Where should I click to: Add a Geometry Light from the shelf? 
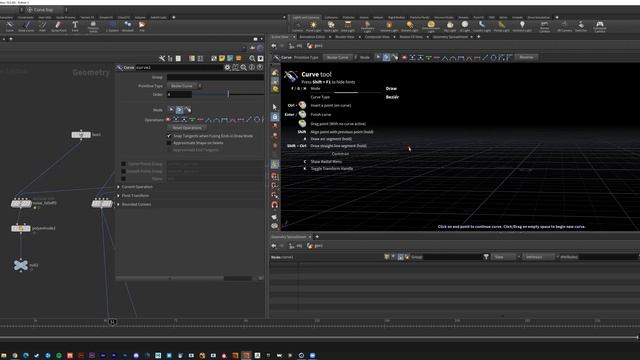pos(367,27)
